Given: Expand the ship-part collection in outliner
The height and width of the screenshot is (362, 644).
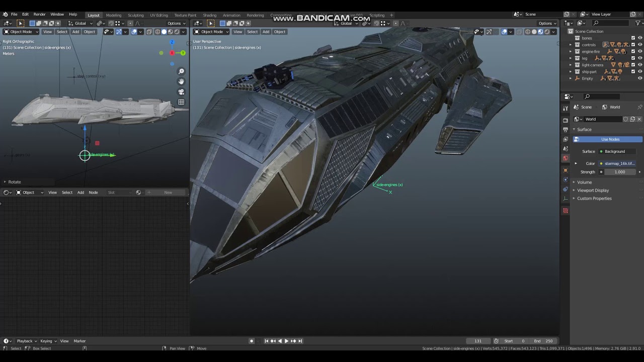Looking at the screenshot, I should (x=571, y=72).
